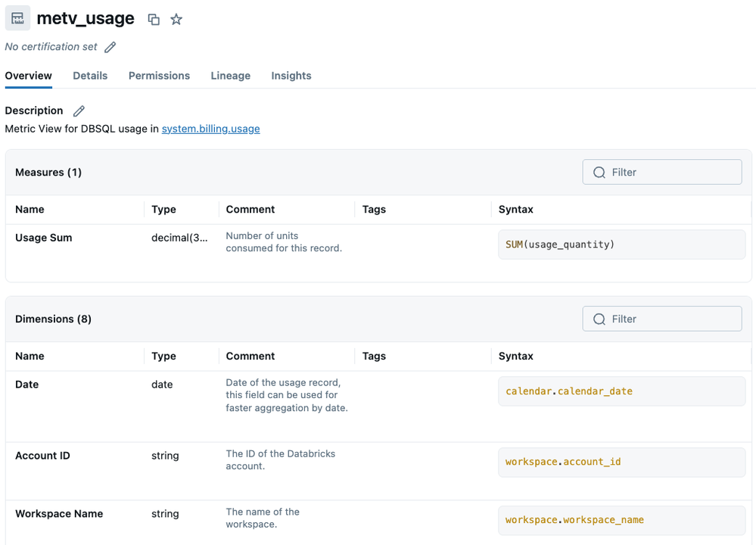Click the Filter field in the Dimensions panel
Screen dimensions: 756x545
click(x=662, y=319)
